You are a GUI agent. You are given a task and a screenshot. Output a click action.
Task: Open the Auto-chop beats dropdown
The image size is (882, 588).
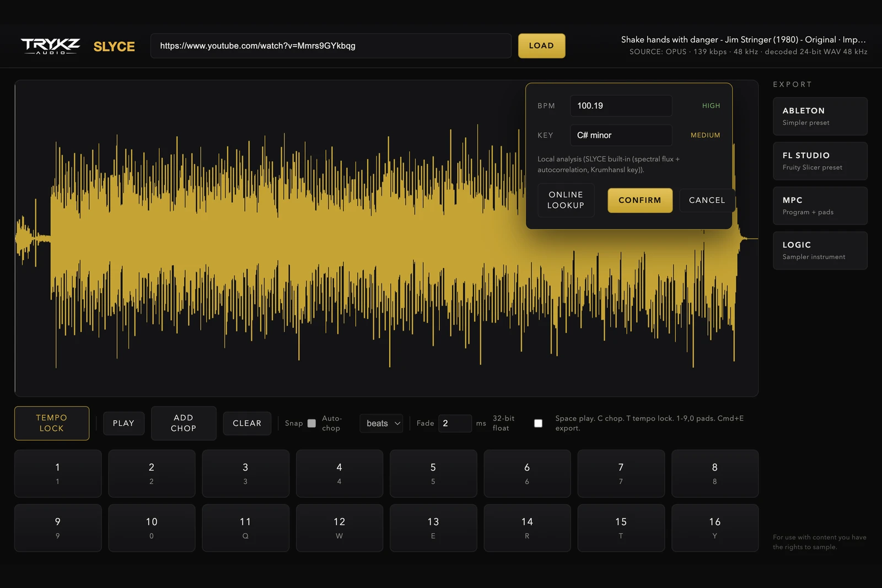(x=381, y=423)
